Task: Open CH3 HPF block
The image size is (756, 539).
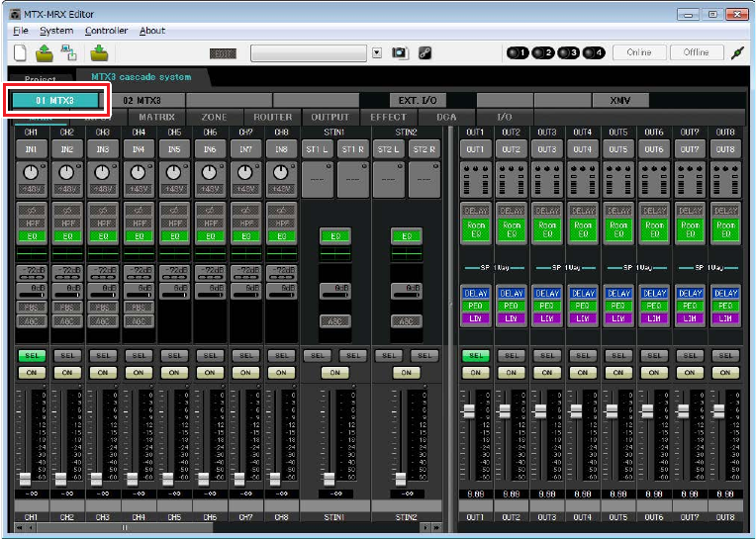Action: 103,224
